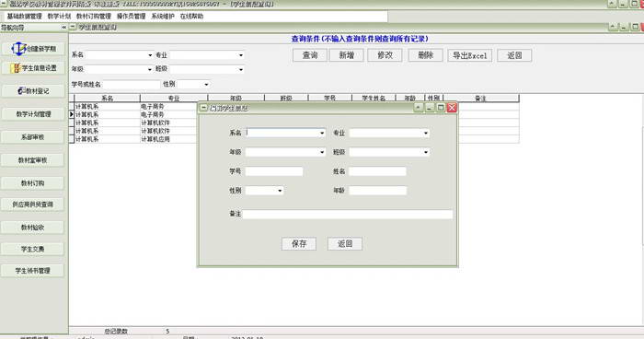Click the 返回 button next to 保存
Viewport: 644px width, 339px height.
345,243
